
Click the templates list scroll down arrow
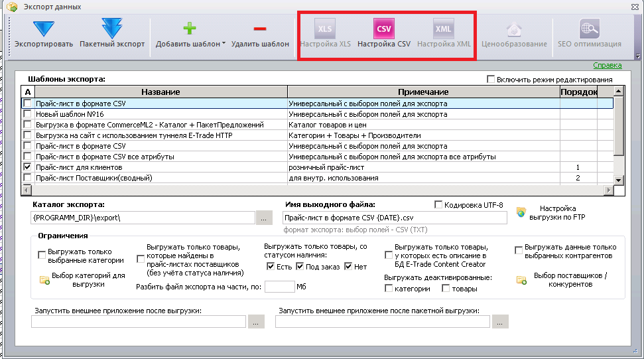(619, 179)
